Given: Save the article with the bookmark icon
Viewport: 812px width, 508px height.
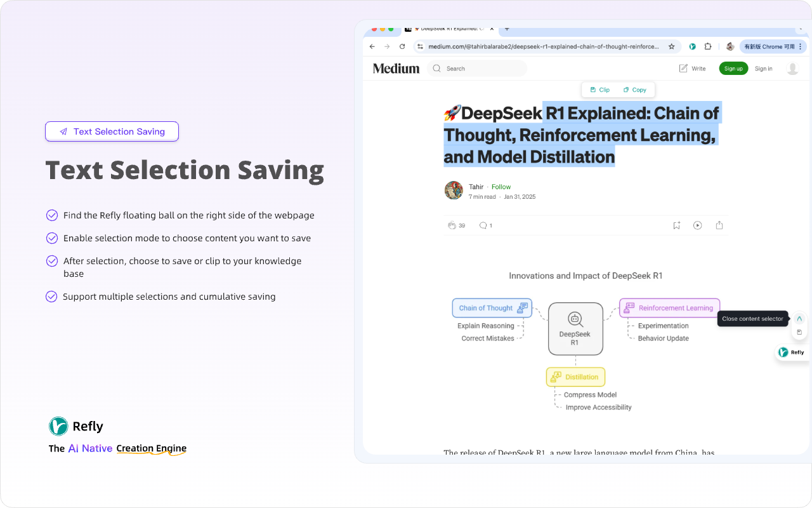Looking at the screenshot, I should point(677,225).
